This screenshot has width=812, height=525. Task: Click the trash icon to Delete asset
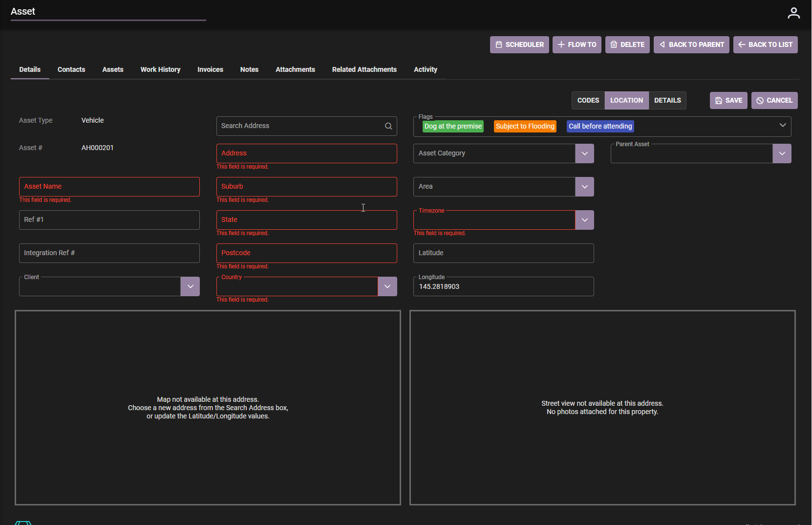(x=614, y=44)
